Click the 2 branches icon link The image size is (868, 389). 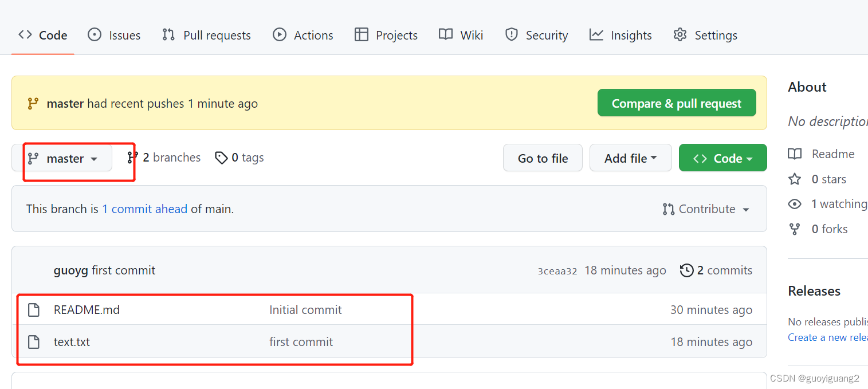[133, 158]
